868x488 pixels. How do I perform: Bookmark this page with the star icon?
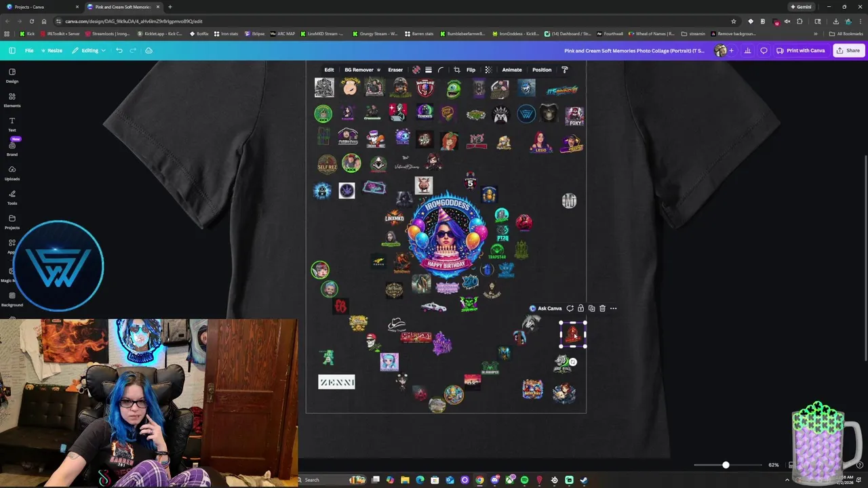(x=733, y=21)
